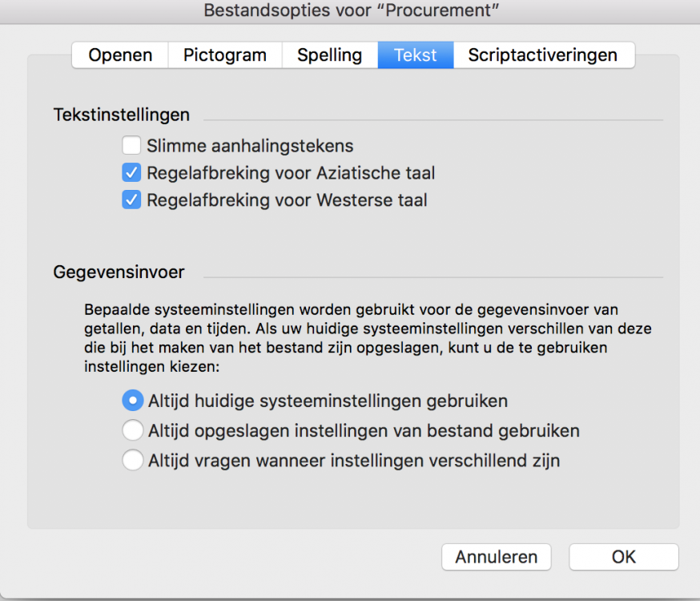
Task: Disable Regelafbreking voor Westerse taal checkbox
Action: [131, 200]
